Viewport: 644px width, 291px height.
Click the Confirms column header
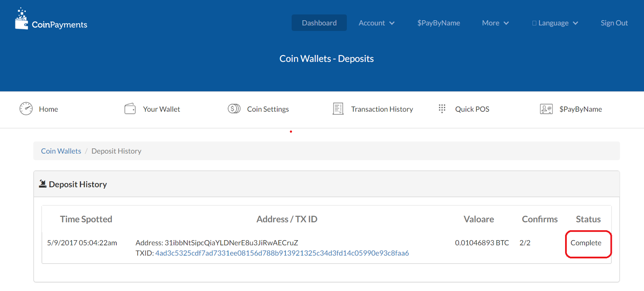(x=540, y=219)
